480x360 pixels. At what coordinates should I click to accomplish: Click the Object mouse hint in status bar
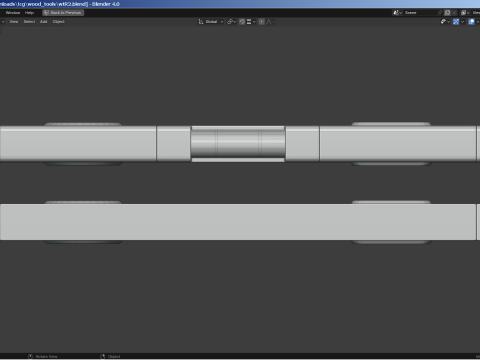point(110,356)
